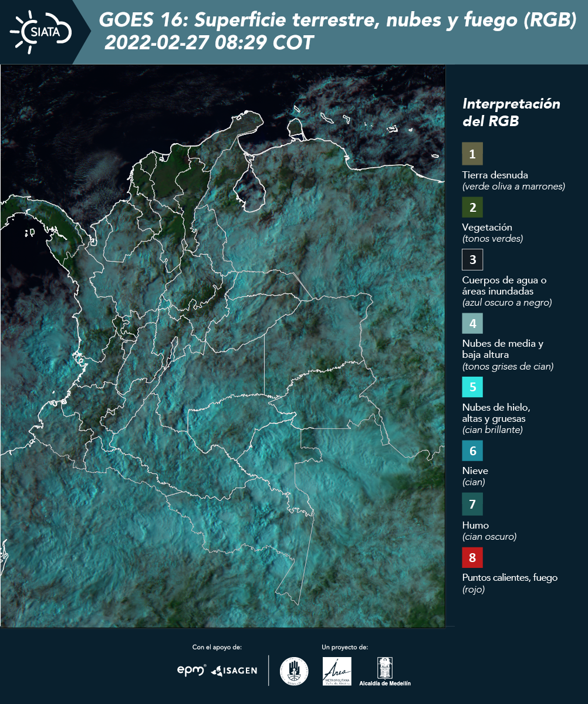Click the round hand emblem logo
The image size is (588, 704).
click(x=294, y=671)
